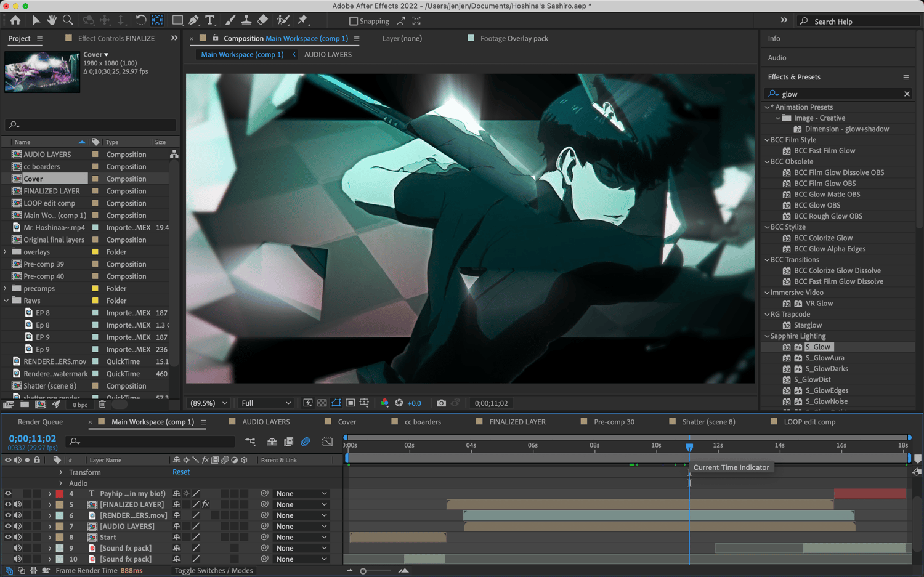Viewport: 924px width, 577px height.
Task: Mute audio of FINALIZED LAYER
Action: pos(18,505)
